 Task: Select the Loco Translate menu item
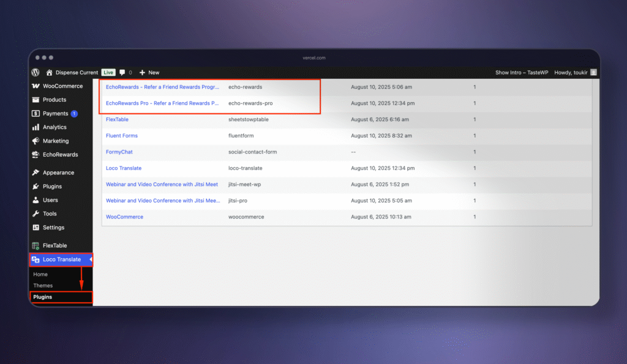coord(62,259)
